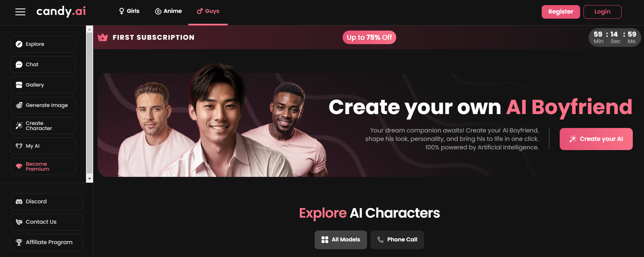Screen dimensions: 644x257
Task: Click the Affiliate Program trophy icon
Action: (x=19, y=242)
